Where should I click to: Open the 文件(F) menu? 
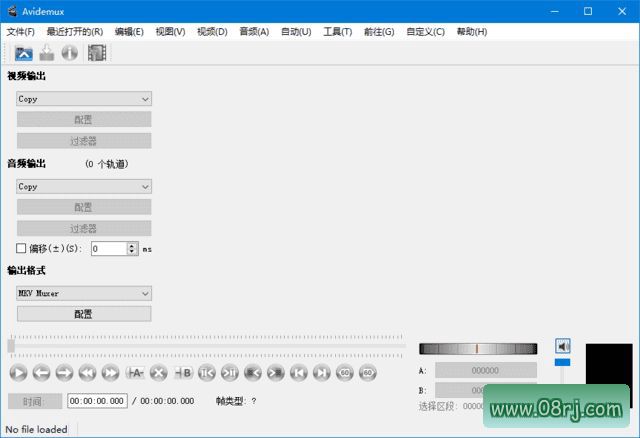pyautogui.click(x=20, y=32)
